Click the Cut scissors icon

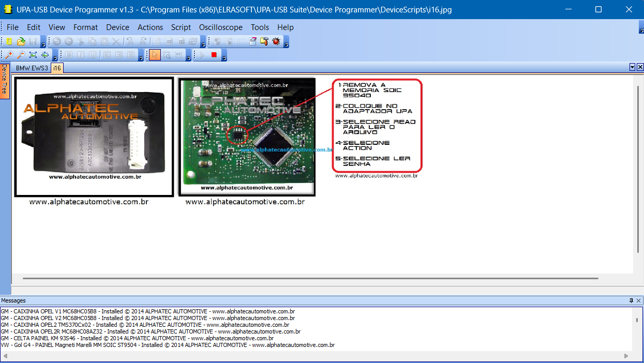(81, 41)
